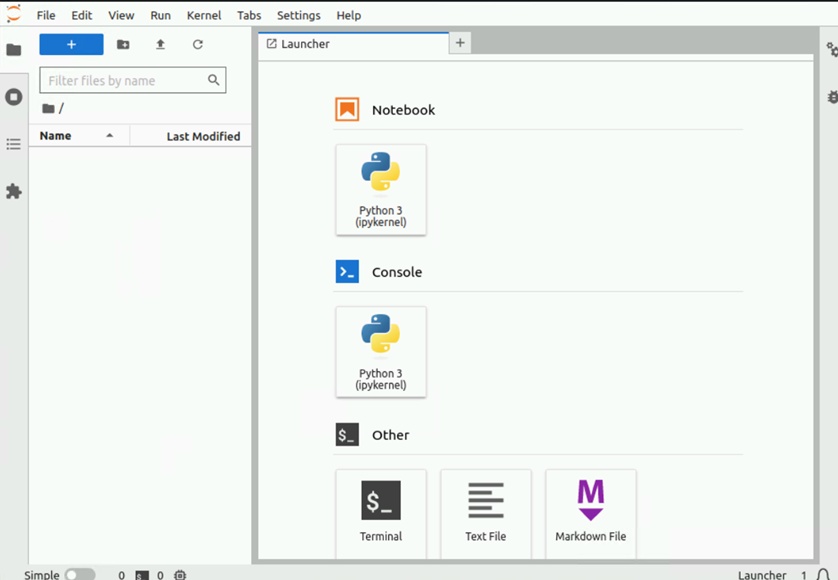Click the filter search magnifier icon
The width and height of the screenshot is (838, 580).
pyautogui.click(x=213, y=80)
